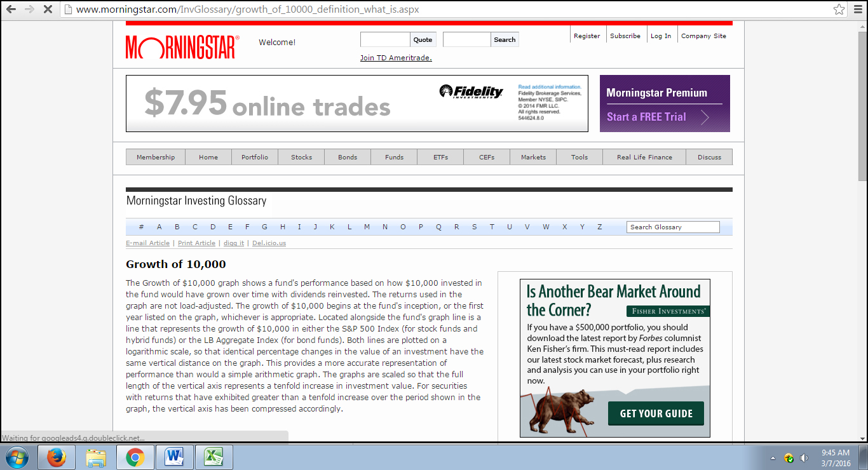Open Firefox from taskbar

(57, 457)
